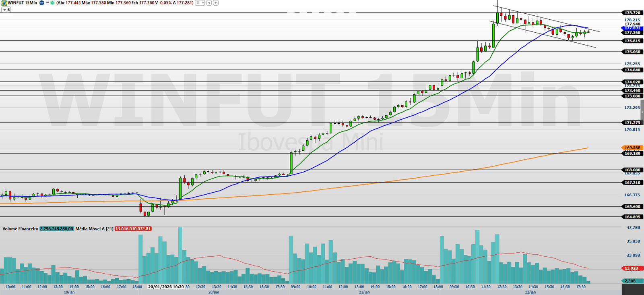Click the minus icon next to the chart title
The image size is (644, 295).
(47, 3)
